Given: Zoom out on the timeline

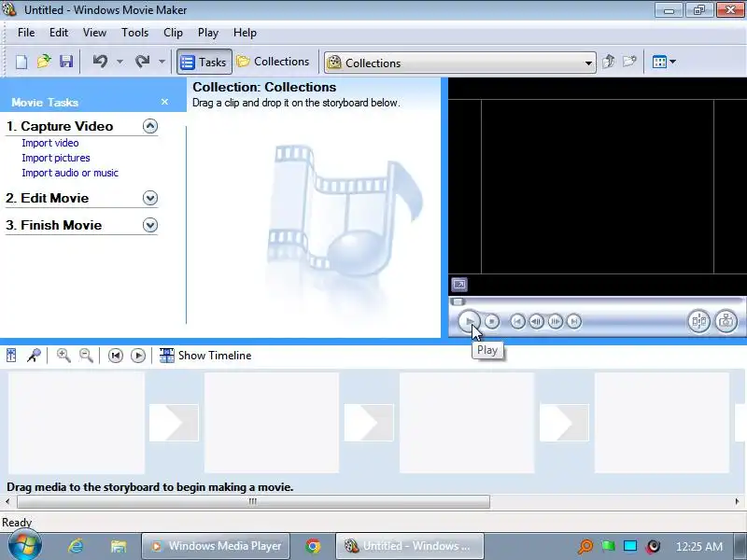Looking at the screenshot, I should [86, 356].
